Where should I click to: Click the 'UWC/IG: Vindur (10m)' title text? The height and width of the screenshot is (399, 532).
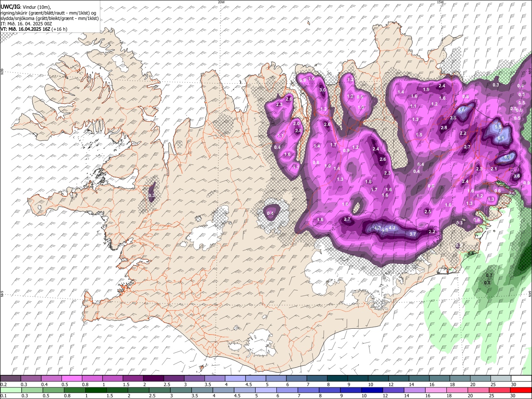point(26,7)
